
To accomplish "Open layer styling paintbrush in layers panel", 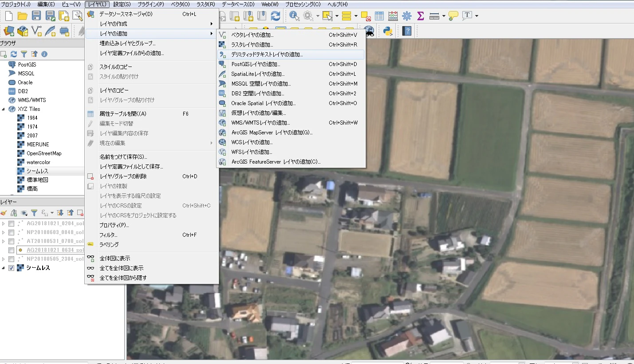I will pyautogui.click(x=4, y=213).
